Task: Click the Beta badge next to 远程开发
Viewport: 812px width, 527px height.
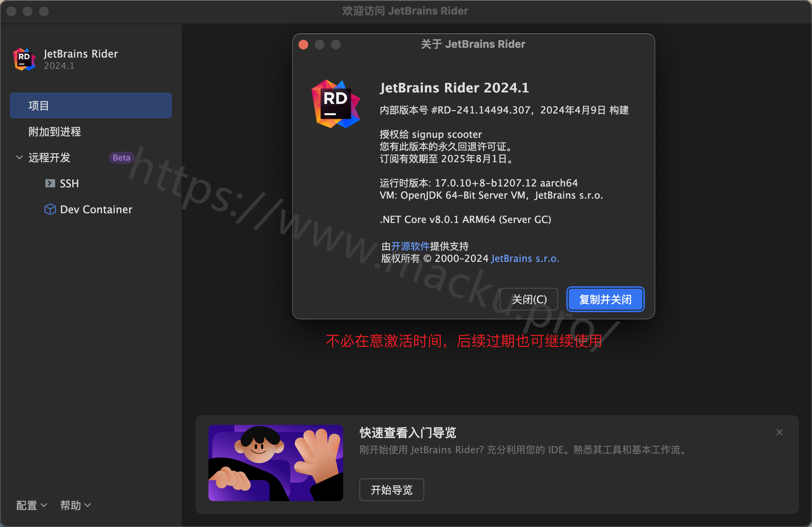Action: point(121,158)
